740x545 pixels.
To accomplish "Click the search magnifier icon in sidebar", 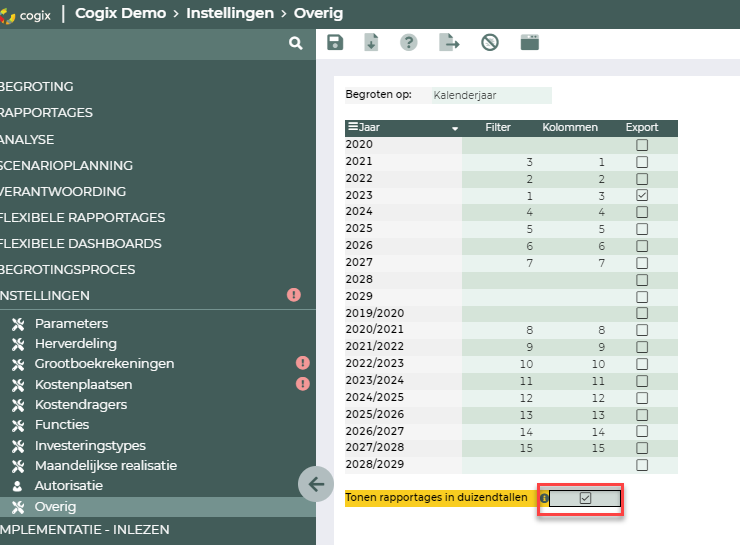I will point(295,43).
